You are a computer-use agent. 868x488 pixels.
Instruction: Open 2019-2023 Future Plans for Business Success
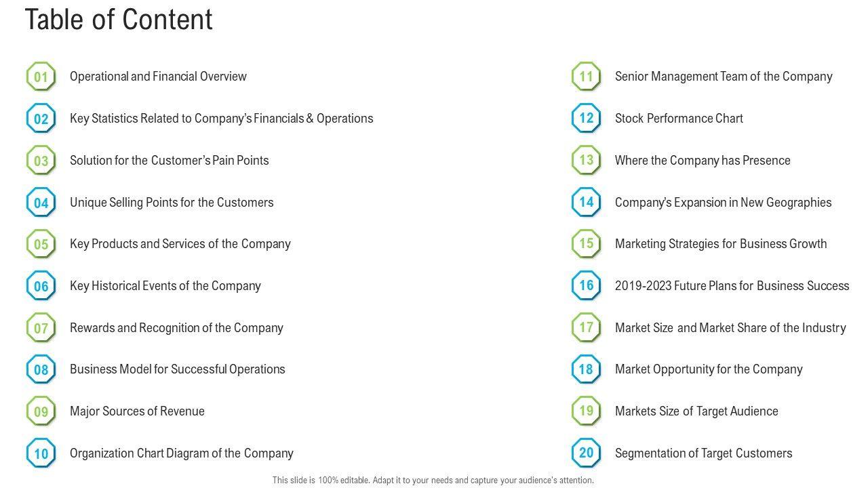(732, 286)
